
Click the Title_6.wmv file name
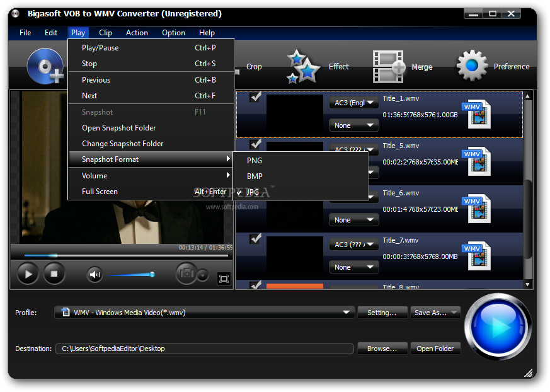click(x=401, y=193)
